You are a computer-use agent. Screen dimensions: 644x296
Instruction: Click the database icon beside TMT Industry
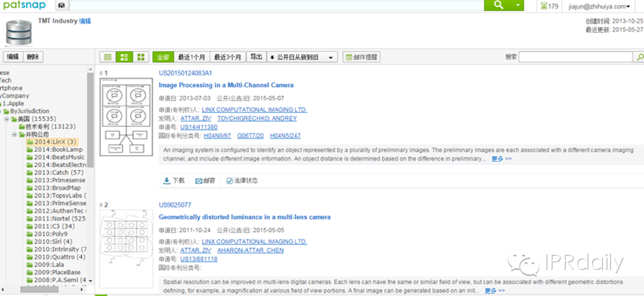[x=18, y=32]
